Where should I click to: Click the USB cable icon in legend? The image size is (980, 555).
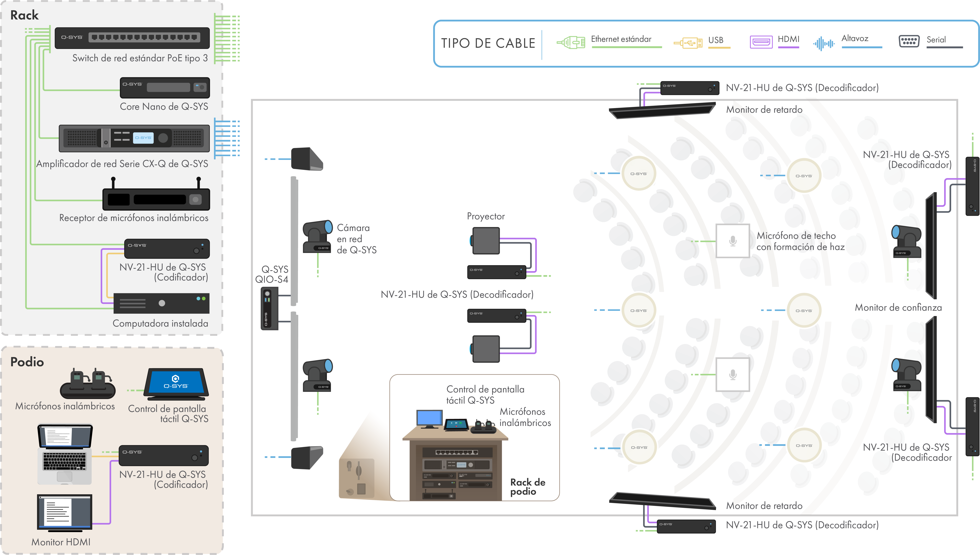click(x=688, y=43)
